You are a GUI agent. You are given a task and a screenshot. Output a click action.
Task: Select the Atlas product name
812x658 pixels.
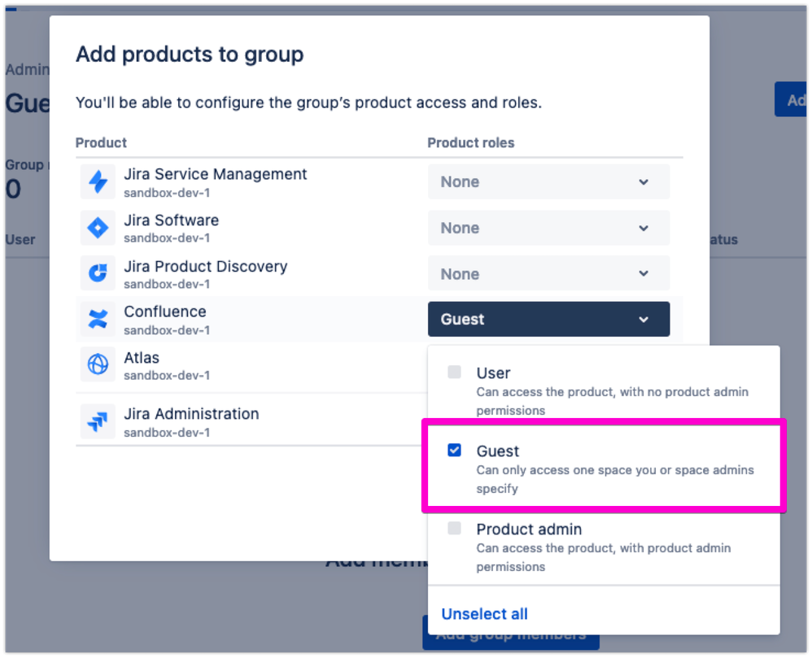point(142,358)
